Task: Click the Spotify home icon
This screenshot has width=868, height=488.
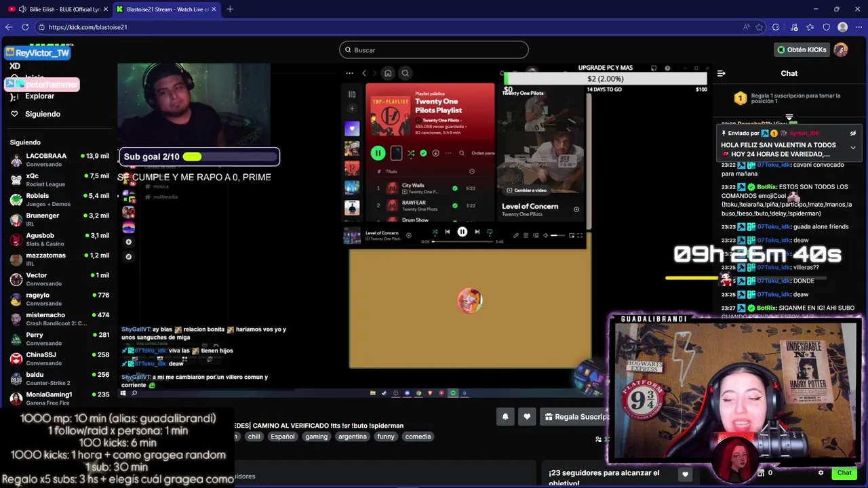Action: [x=388, y=73]
